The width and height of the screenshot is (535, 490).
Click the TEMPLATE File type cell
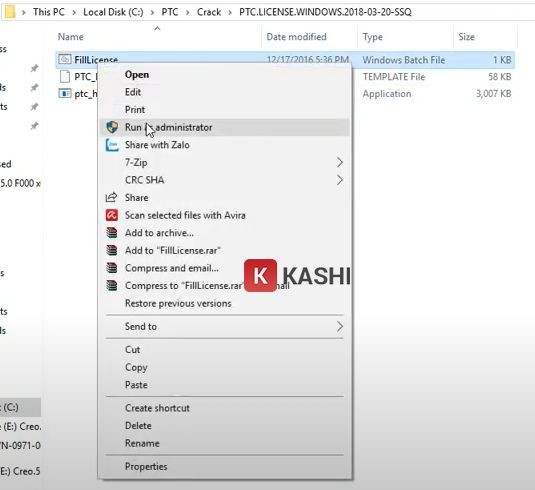pos(394,77)
